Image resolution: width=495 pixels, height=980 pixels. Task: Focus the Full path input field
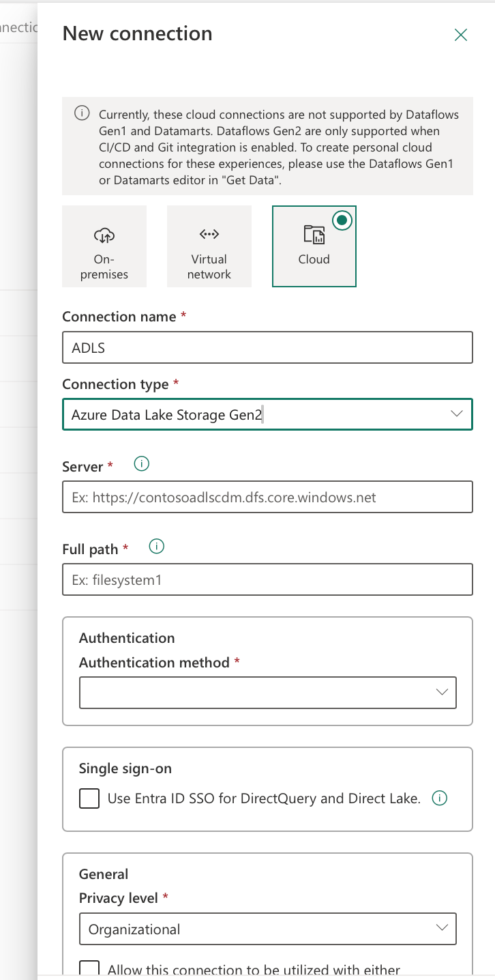click(x=267, y=579)
